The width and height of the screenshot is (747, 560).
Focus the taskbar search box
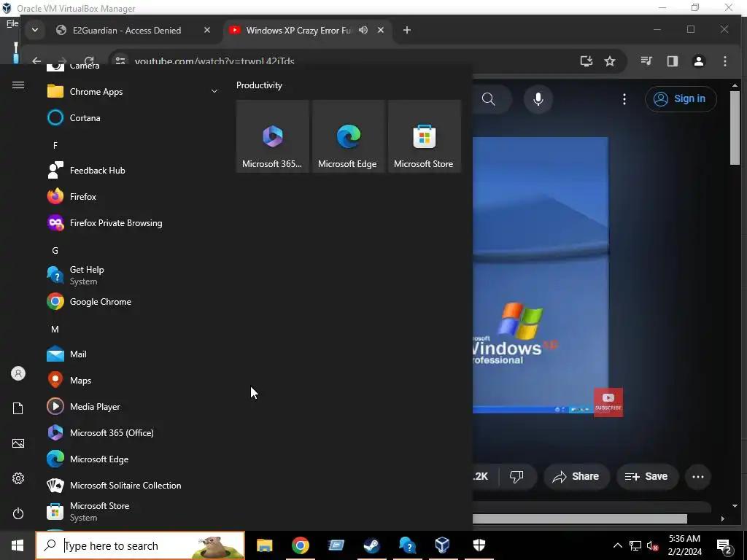pyautogui.click(x=140, y=545)
